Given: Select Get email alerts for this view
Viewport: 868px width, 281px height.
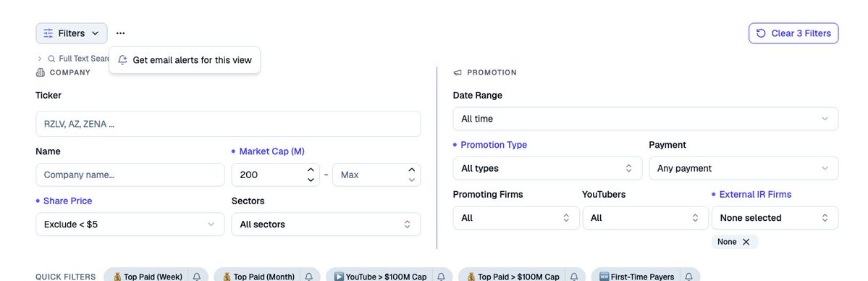Looking at the screenshot, I should point(185,60).
